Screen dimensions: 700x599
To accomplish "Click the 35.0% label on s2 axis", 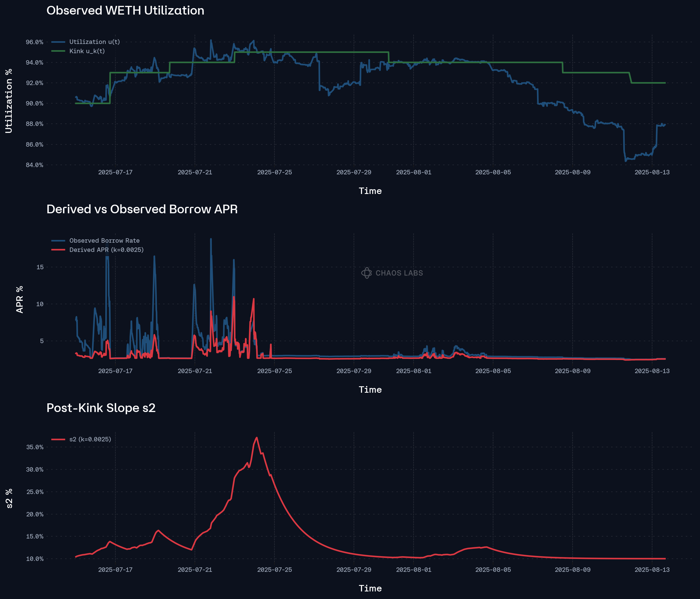I will pos(34,447).
